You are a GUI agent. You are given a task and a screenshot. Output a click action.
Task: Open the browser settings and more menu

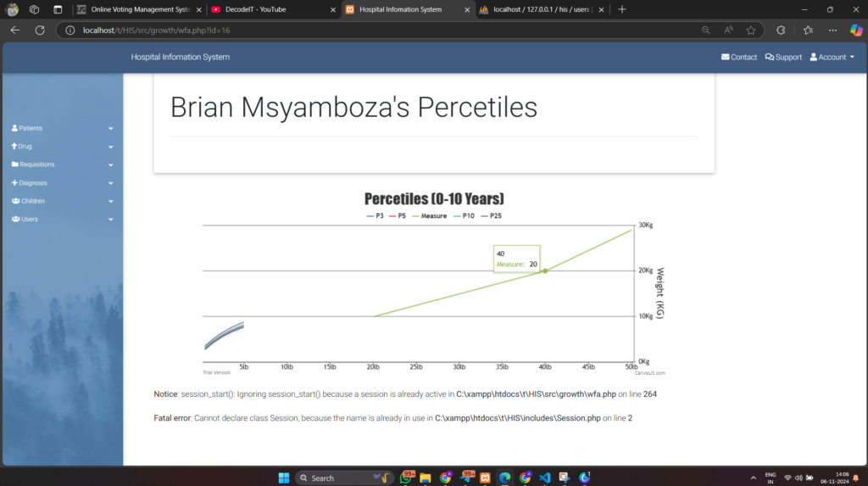832,31
